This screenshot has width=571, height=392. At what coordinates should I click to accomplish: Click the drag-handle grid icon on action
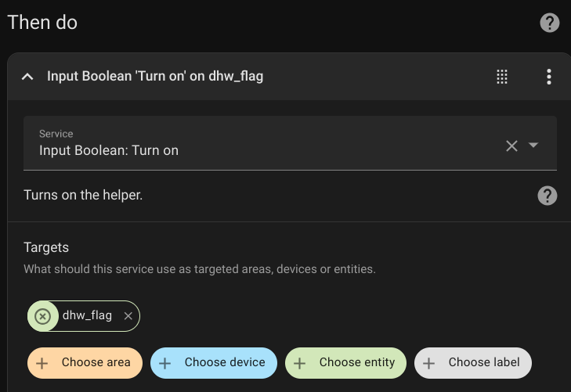(x=502, y=77)
